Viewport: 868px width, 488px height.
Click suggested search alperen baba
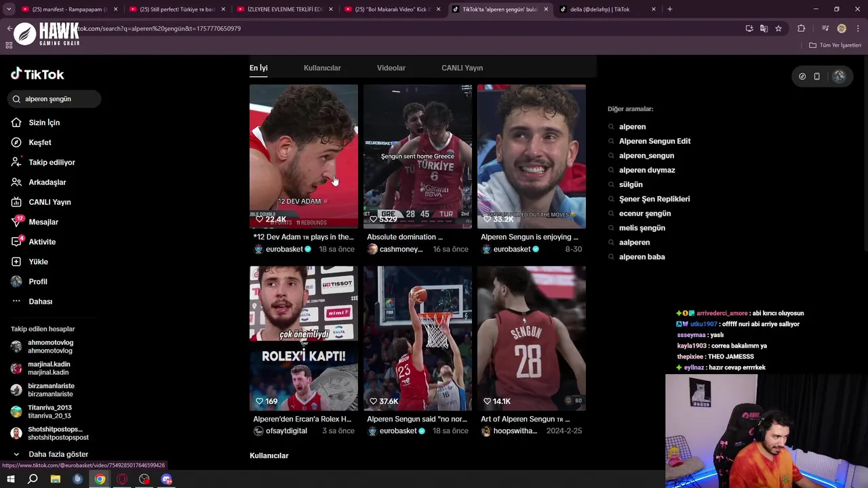(x=642, y=257)
